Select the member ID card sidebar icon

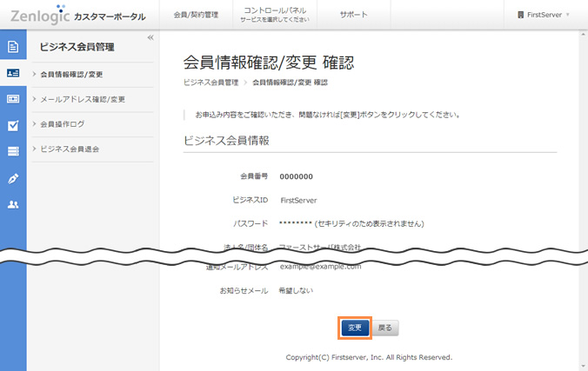(13, 74)
